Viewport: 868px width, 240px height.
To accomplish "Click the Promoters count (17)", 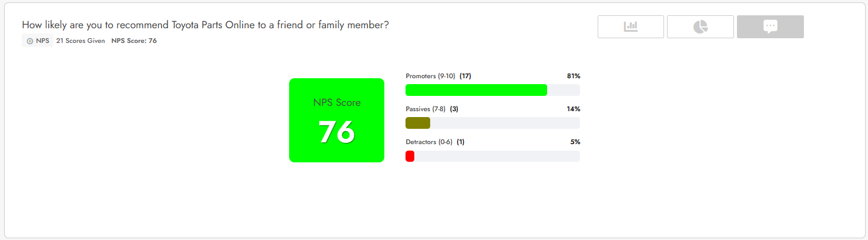I will pos(465,76).
